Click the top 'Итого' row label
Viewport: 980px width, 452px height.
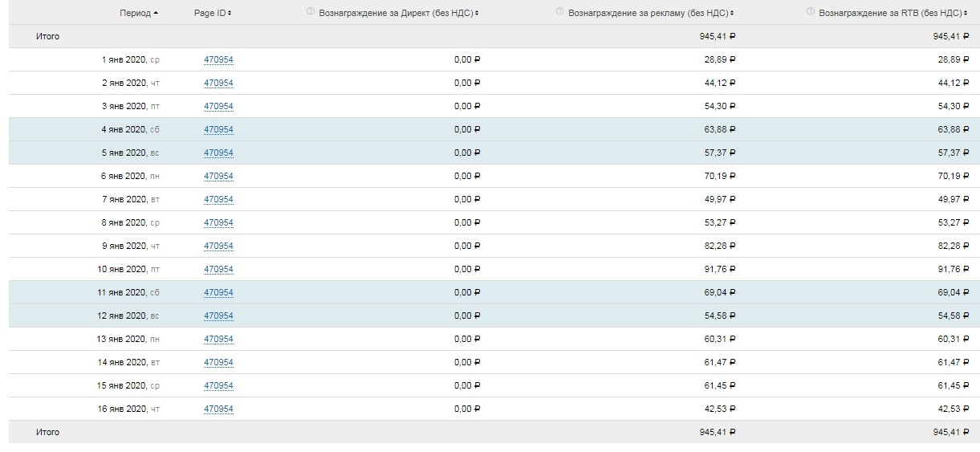tap(47, 37)
